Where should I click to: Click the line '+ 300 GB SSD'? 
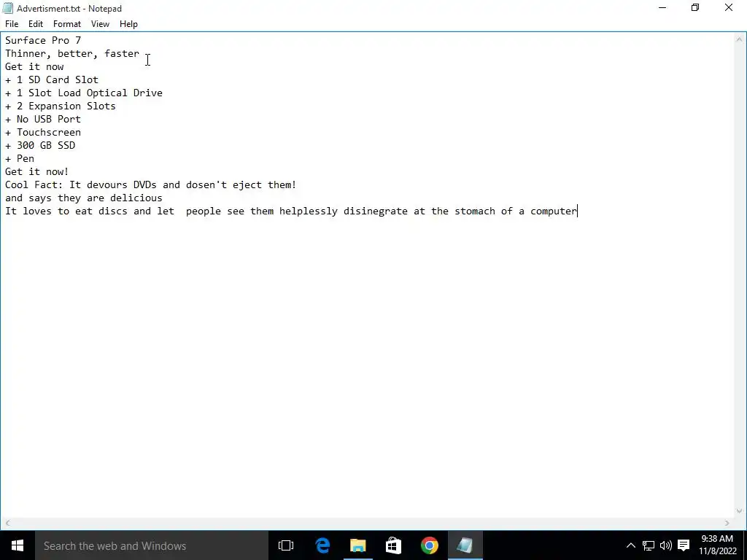pyautogui.click(x=40, y=145)
